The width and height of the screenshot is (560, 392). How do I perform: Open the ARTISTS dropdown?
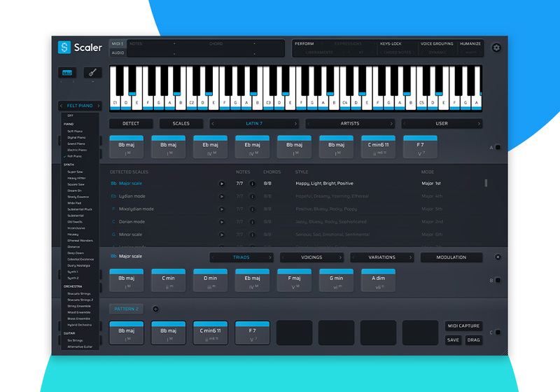(x=350, y=123)
